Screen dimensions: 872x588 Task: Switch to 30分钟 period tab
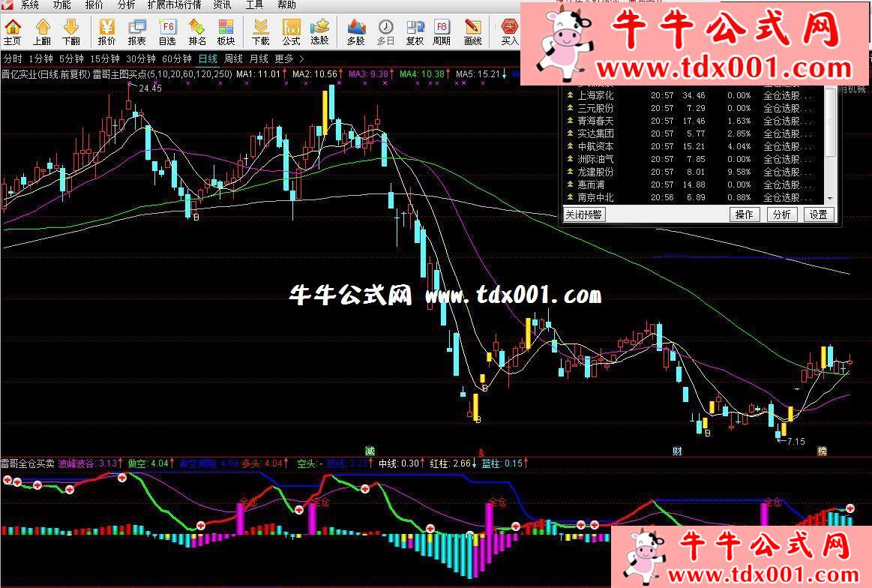point(141,59)
